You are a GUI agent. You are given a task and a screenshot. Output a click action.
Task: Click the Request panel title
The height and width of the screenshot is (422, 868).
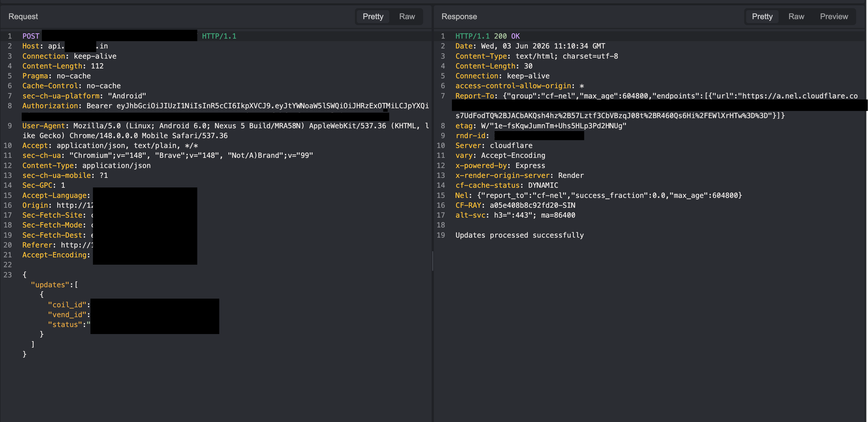(x=23, y=17)
